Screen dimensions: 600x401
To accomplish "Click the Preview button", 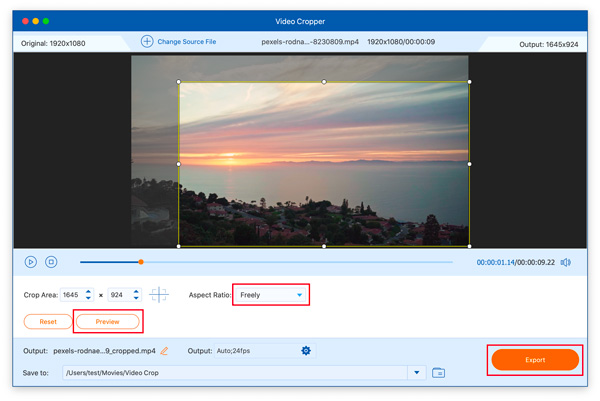I will tap(108, 322).
